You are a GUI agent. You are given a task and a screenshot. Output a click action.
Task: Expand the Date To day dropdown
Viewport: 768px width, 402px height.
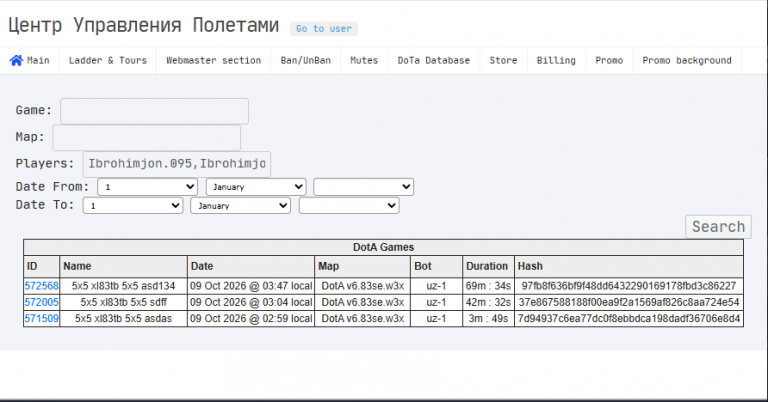pos(133,206)
